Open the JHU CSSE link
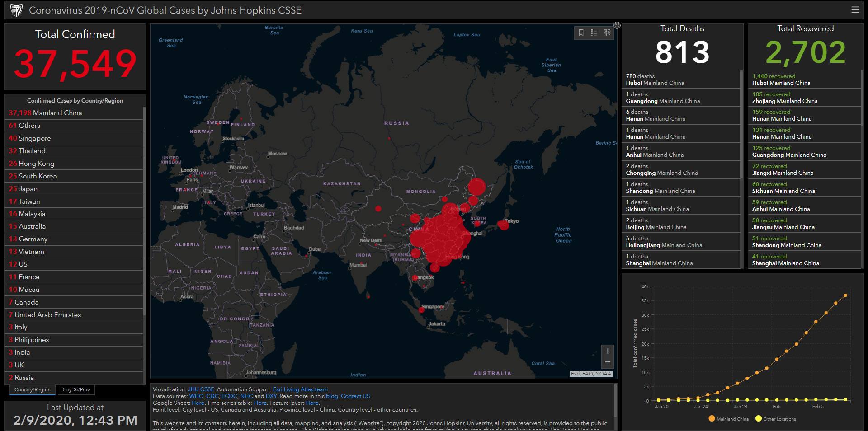Screen dimensions: 868x431 tap(201, 389)
